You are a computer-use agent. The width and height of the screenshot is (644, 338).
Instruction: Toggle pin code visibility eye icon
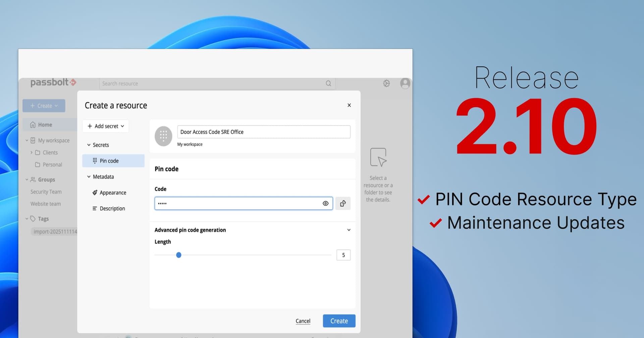click(325, 204)
